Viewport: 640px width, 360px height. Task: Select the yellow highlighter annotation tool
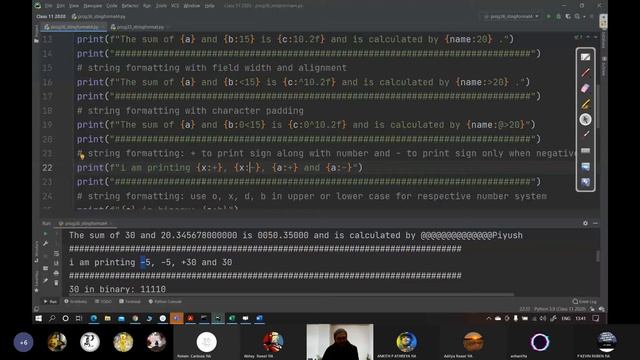(x=585, y=104)
